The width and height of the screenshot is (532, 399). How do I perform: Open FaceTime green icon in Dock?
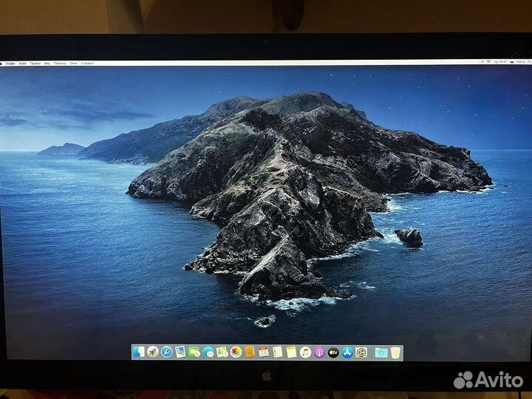(194, 352)
